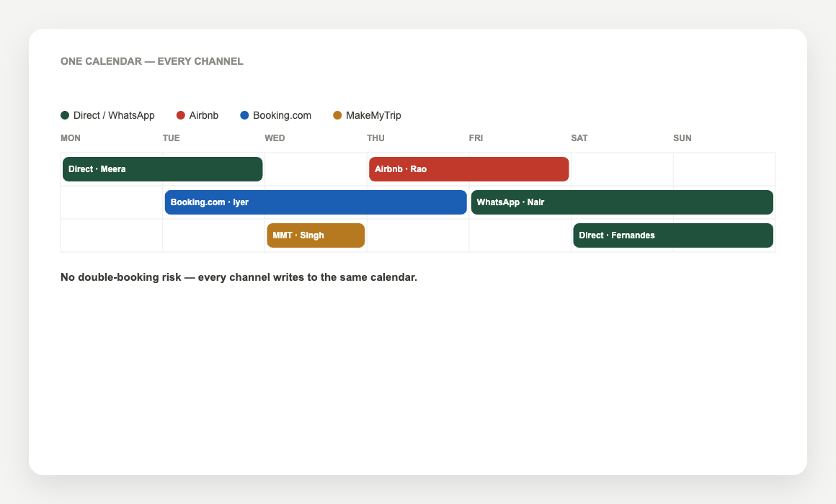Click the THU column header
This screenshot has height=504, width=836.
pyautogui.click(x=376, y=138)
